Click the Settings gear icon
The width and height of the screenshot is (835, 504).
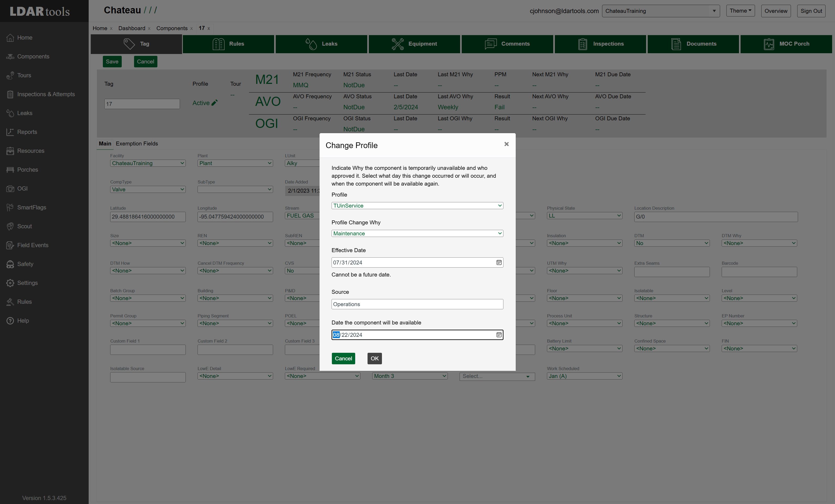pyautogui.click(x=10, y=283)
